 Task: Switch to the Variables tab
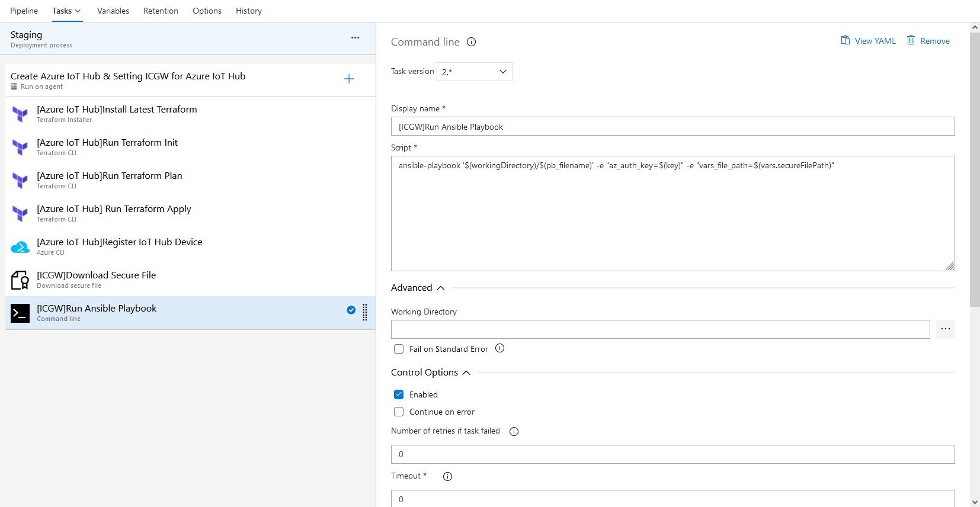[x=113, y=11]
